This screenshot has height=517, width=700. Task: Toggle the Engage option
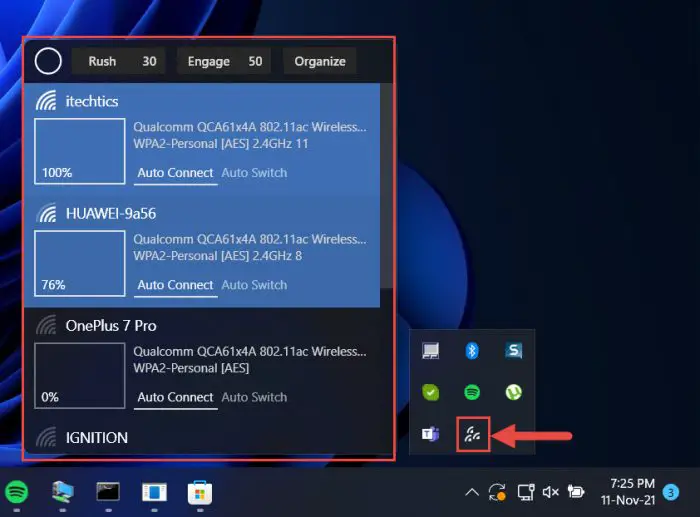click(208, 61)
